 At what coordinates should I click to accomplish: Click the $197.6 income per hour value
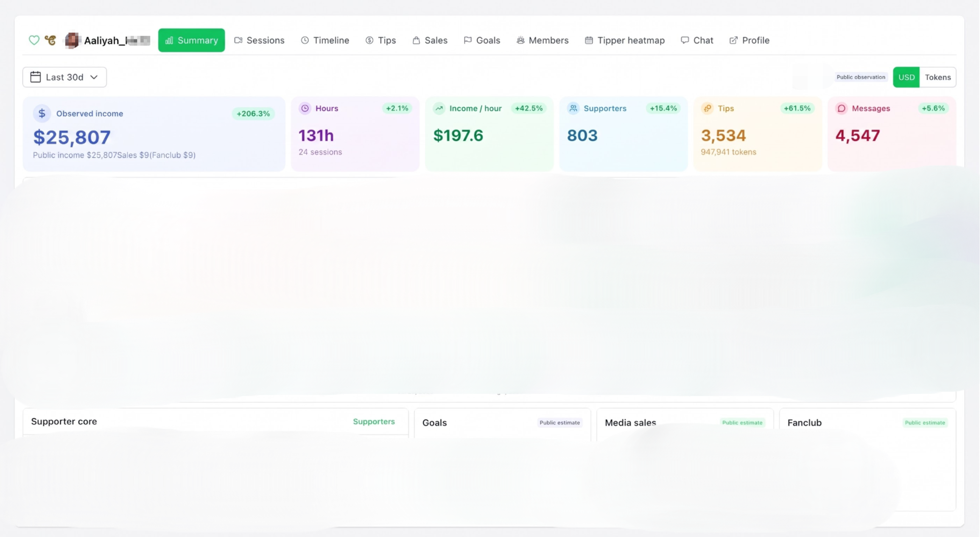pyautogui.click(x=458, y=135)
